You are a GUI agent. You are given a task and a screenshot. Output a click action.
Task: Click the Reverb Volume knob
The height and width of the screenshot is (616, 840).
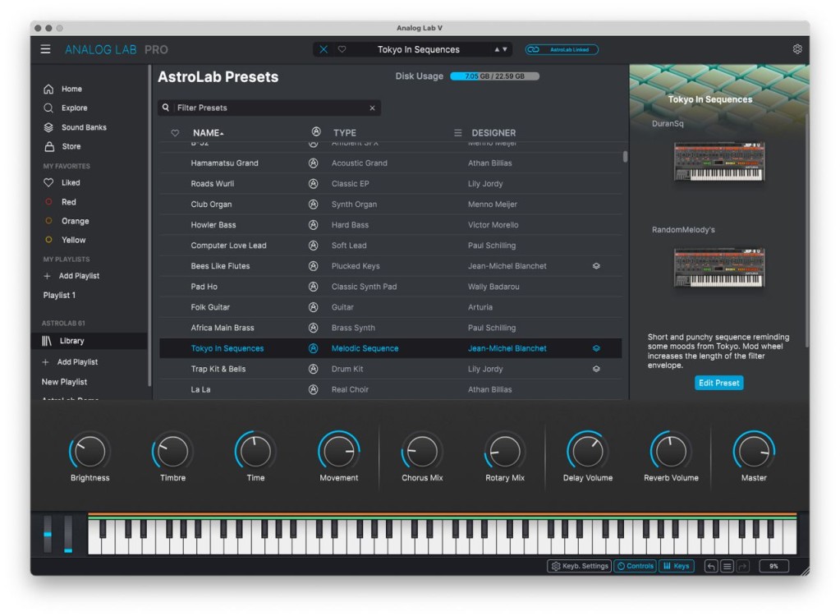(x=671, y=451)
